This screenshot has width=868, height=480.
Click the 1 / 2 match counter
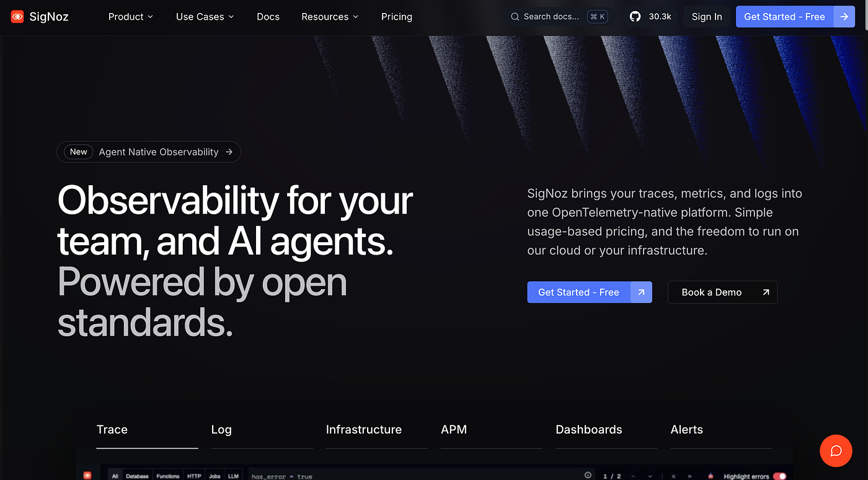pos(612,476)
